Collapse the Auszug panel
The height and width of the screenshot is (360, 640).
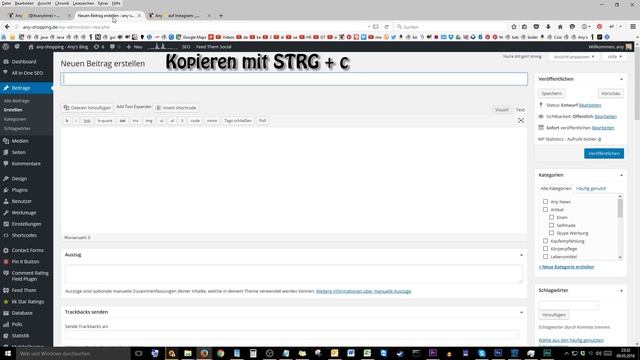pos(521,255)
